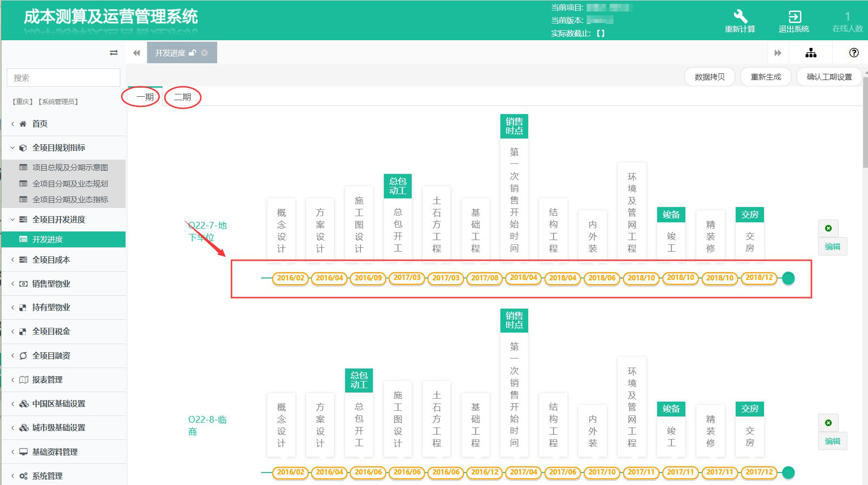Click the 确认工期设置 button
Viewport: 868px width, 485px height.
point(829,77)
